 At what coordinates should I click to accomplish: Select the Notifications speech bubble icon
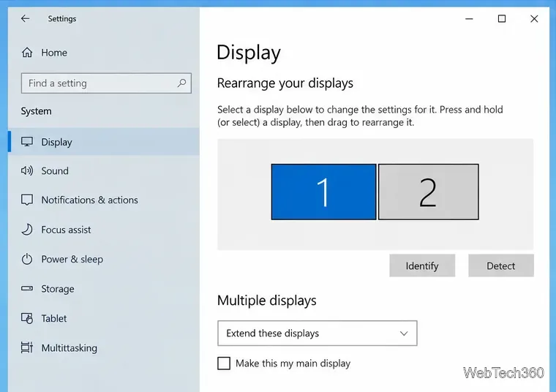point(27,200)
